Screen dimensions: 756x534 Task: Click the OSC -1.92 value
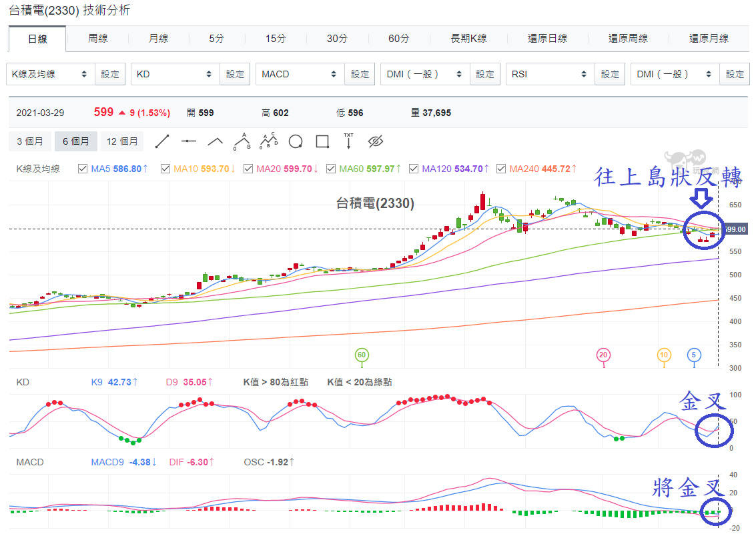[268, 462]
